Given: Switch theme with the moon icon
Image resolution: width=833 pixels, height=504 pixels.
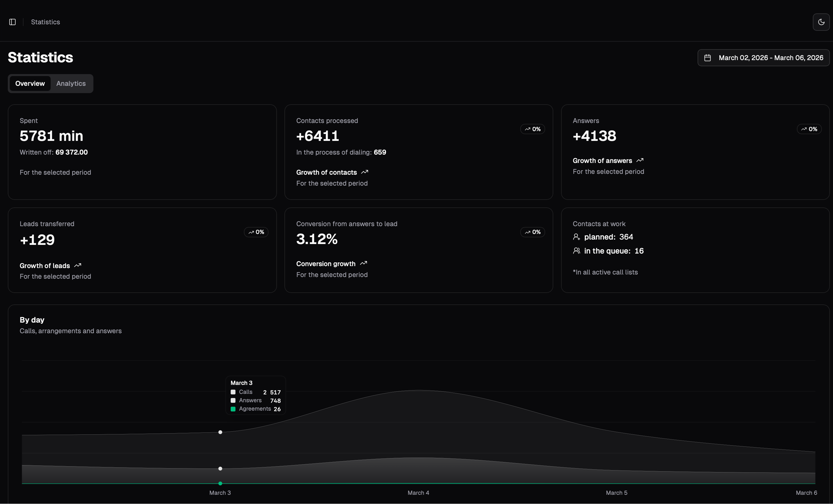Looking at the screenshot, I should [821, 22].
